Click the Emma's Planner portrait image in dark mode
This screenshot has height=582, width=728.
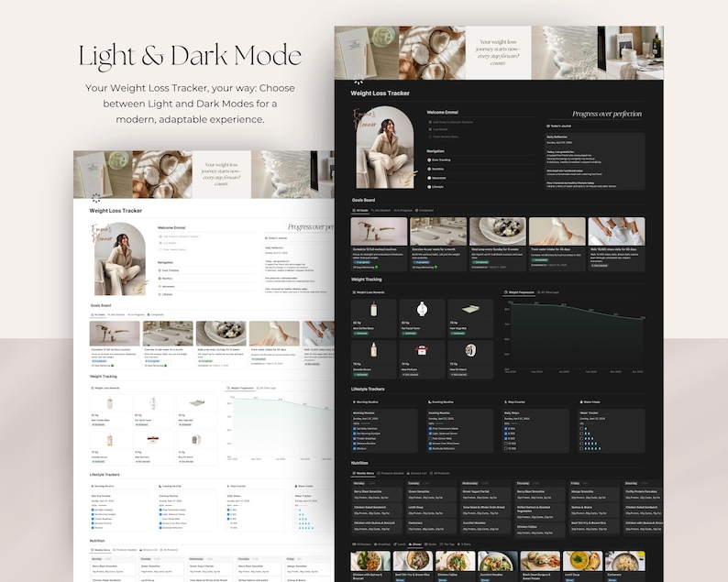coord(385,148)
